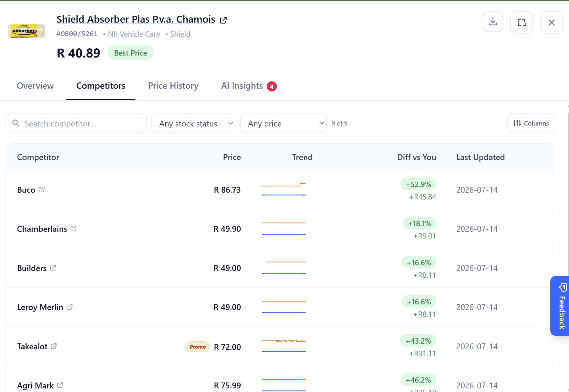Sort by Diff vs You column header
The width and height of the screenshot is (569, 392).
click(416, 157)
